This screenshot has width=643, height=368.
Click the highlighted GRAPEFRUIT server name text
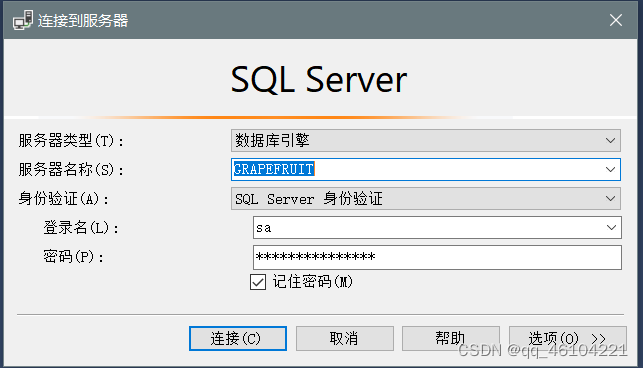click(x=274, y=169)
